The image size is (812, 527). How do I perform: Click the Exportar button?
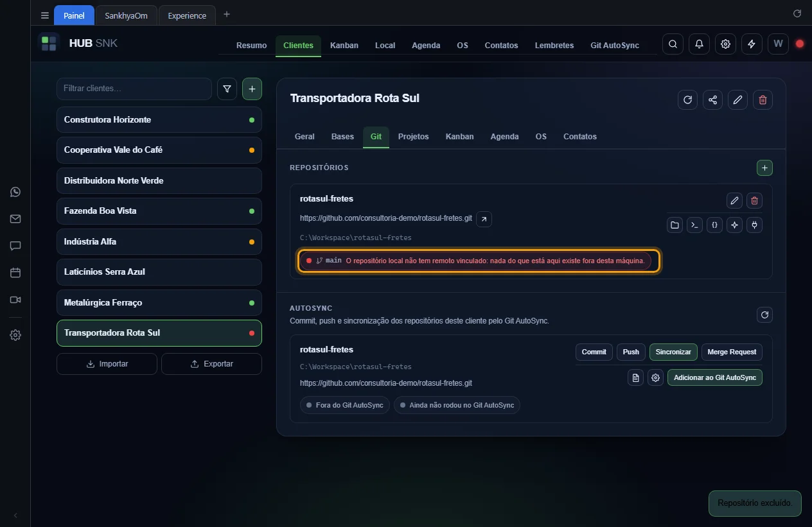[x=211, y=364]
